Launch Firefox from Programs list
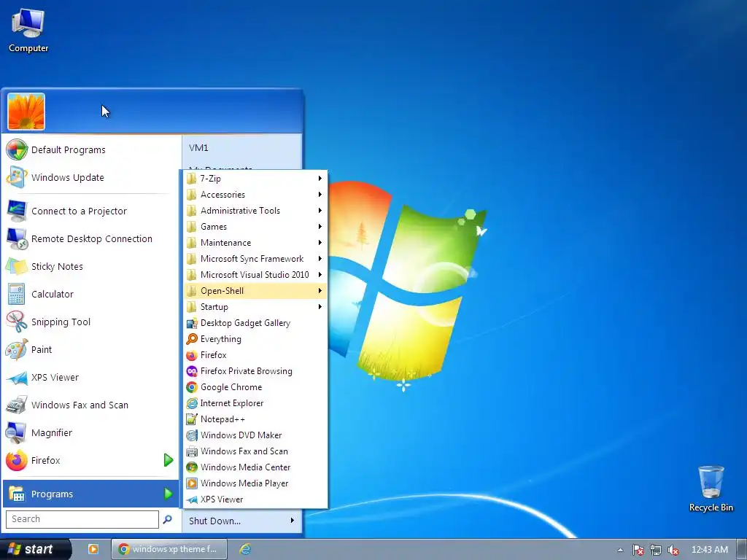Image resolution: width=747 pixels, height=560 pixels. coord(255,355)
